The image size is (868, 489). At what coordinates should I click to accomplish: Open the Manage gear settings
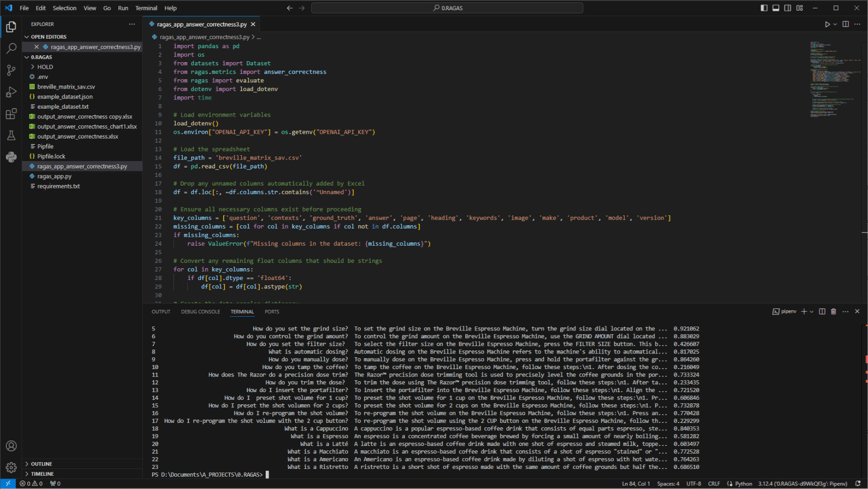[11, 467]
